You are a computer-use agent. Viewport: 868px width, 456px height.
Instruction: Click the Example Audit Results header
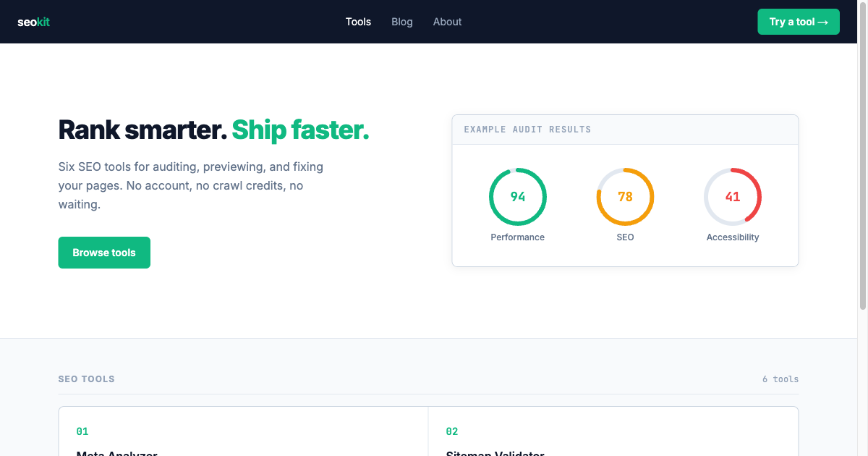point(625,130)
